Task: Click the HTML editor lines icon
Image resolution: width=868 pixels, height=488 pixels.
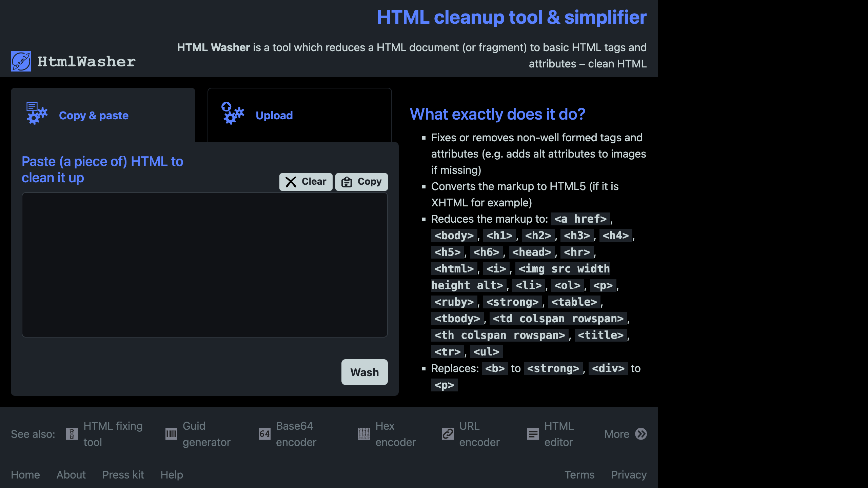Action: (x=533, y=434)
